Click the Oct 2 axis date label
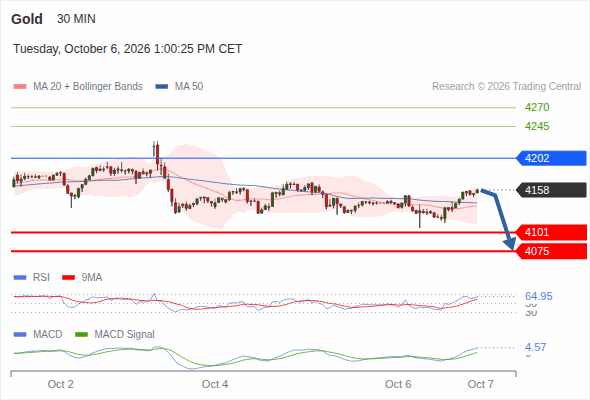 61,384
